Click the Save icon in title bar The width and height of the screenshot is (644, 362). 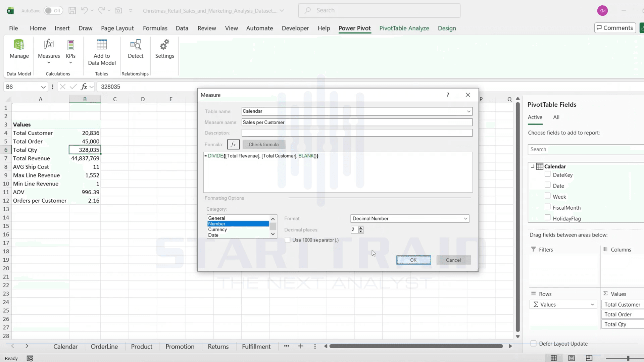point(72,10)
